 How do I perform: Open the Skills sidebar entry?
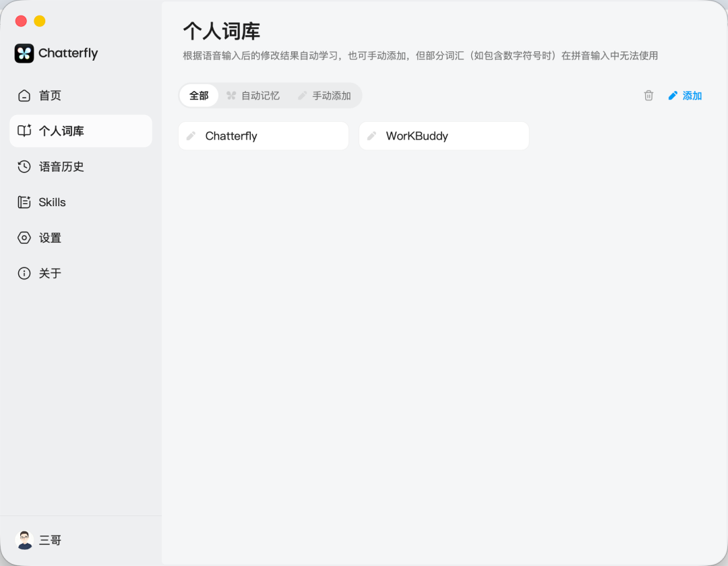point(81,202)
